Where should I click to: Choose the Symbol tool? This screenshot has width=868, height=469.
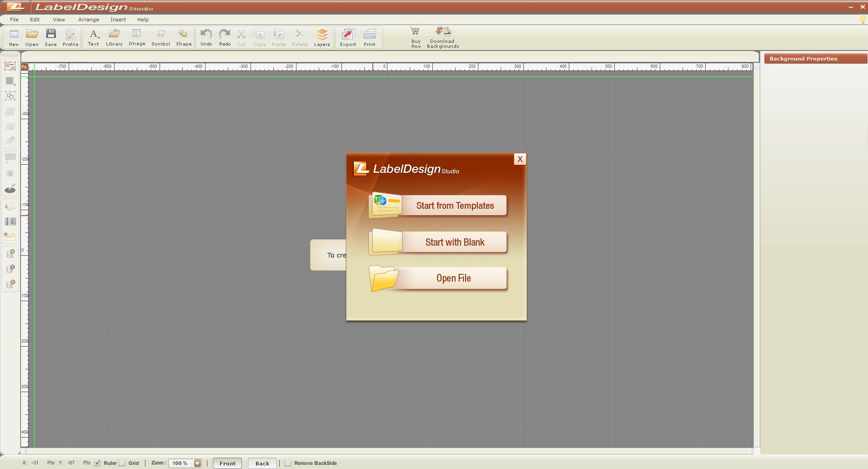coord(161,37)
